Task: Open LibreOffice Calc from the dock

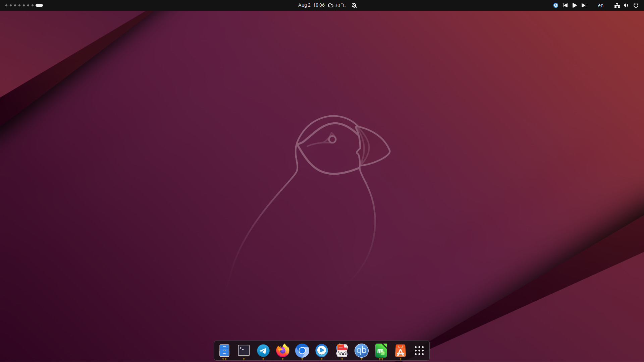Action: 381,351
